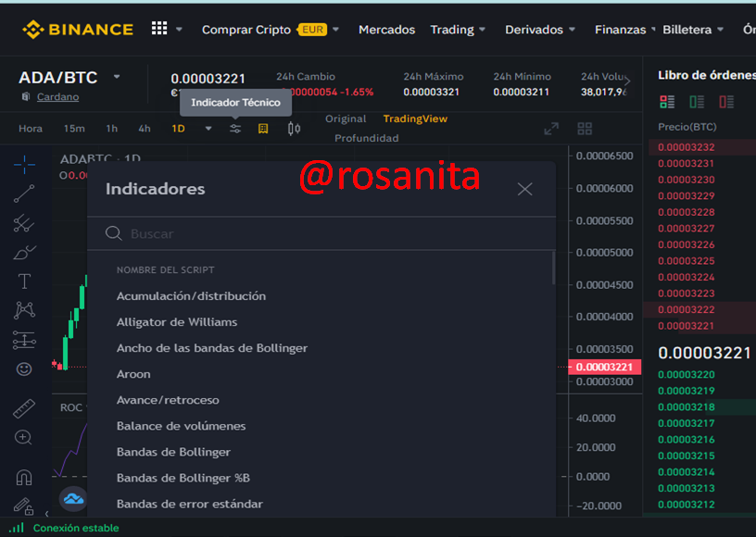Viewport: 756px width, 537px height.
Task: Show asks only order book view
Action: pos(726,102)
